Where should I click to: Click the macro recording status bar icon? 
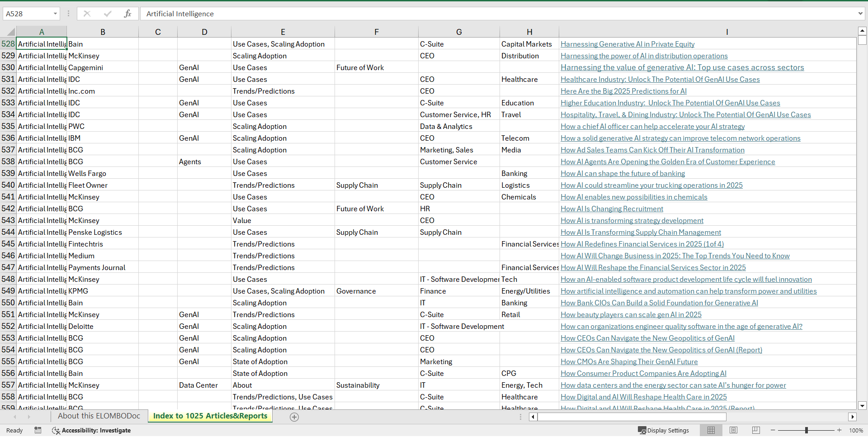[38, 430]
